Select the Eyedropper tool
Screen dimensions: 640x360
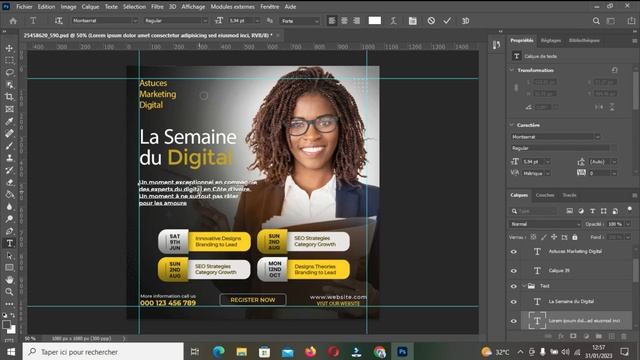[x=9, y=121]
